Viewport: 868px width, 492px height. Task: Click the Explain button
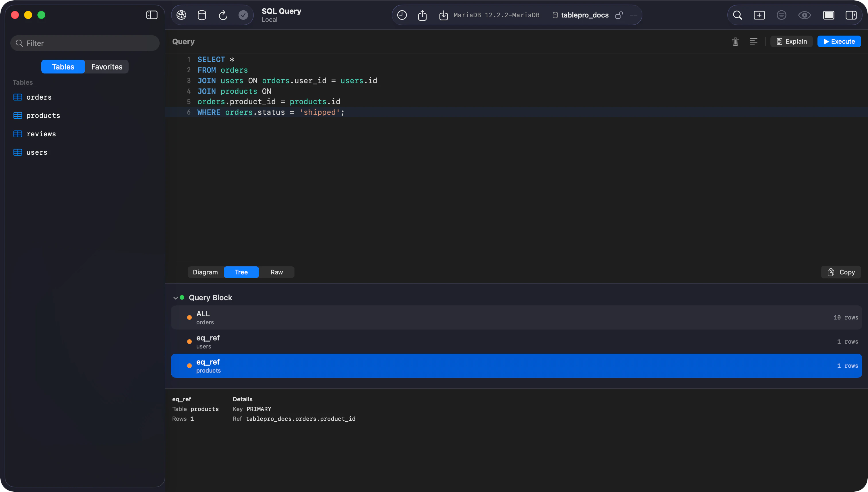click(x=792, y=42)
